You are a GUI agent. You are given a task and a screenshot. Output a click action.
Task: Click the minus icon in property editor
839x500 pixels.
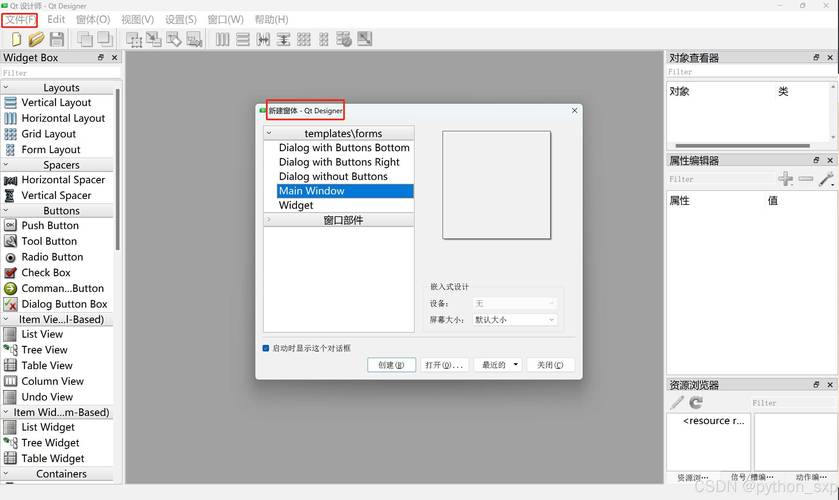pos(806,178)
